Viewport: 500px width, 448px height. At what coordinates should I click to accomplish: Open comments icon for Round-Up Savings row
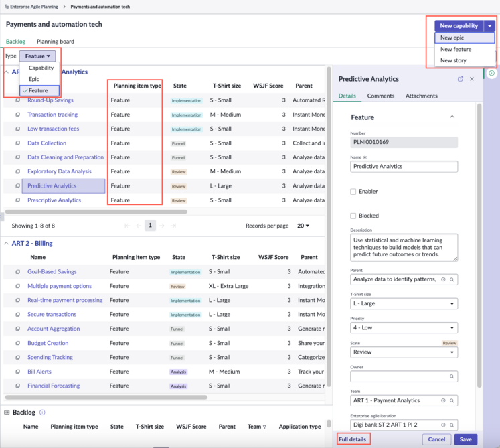click(x=18, y=100)
